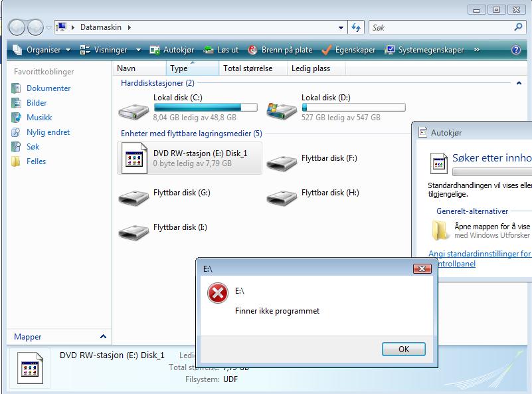Click the red error icon in dialog
The width and height of the screenshot is (532, 394).
click(217, 293)
